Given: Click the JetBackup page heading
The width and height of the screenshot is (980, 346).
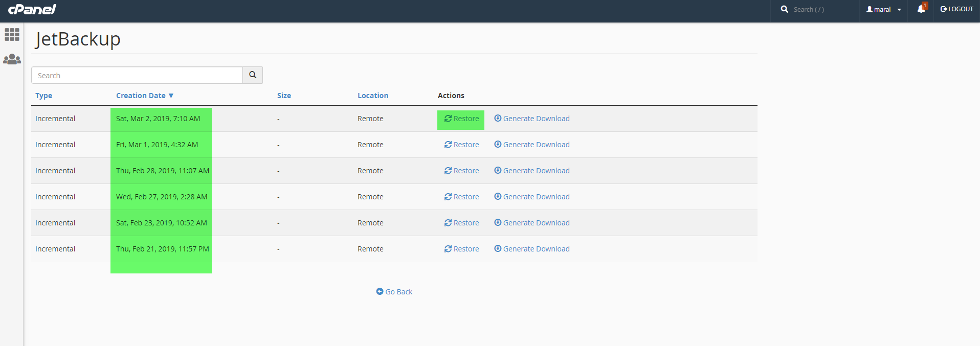Looking at the screenshot, I should tap(78, 39).
